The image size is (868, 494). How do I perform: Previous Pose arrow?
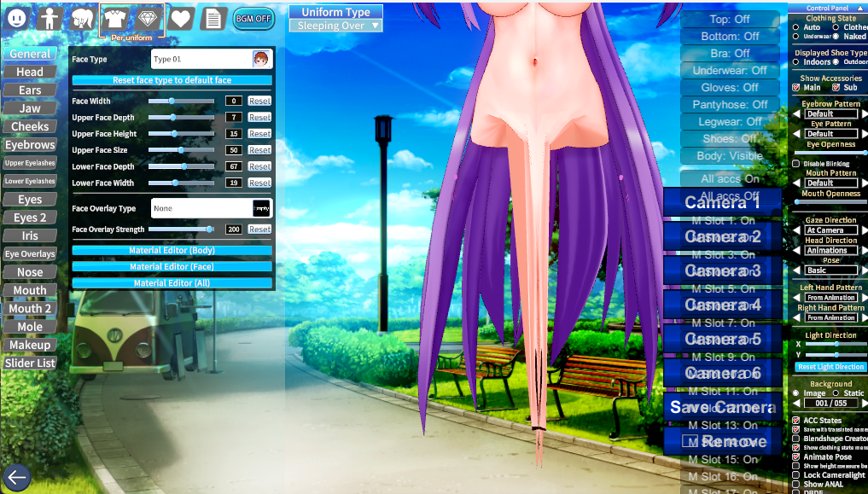coord(796,270)
